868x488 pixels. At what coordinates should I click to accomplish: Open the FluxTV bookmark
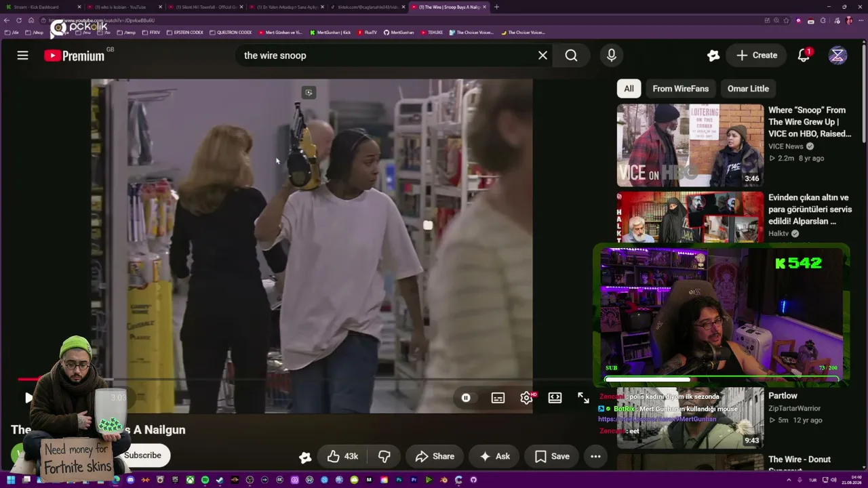click(367, 33)
